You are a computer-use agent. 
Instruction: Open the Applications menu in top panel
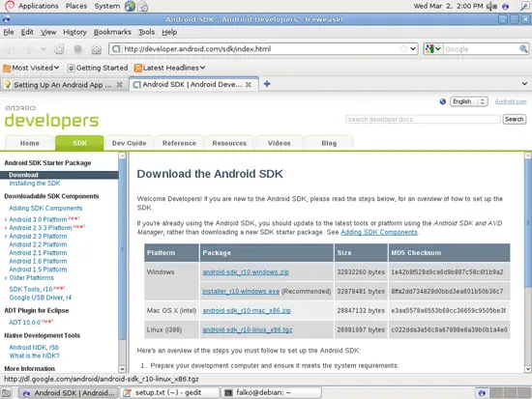[x=38, y=6]
